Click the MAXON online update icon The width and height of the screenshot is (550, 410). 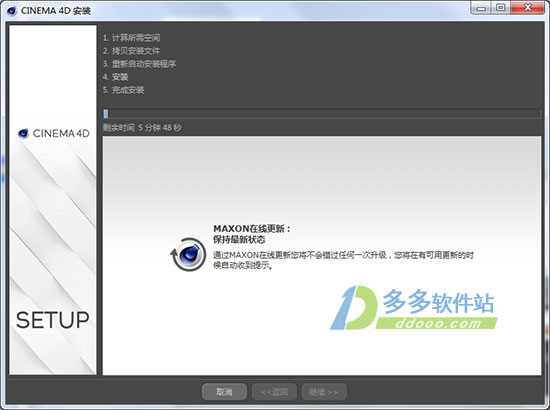pyautogui.click(x=188, y=255)
